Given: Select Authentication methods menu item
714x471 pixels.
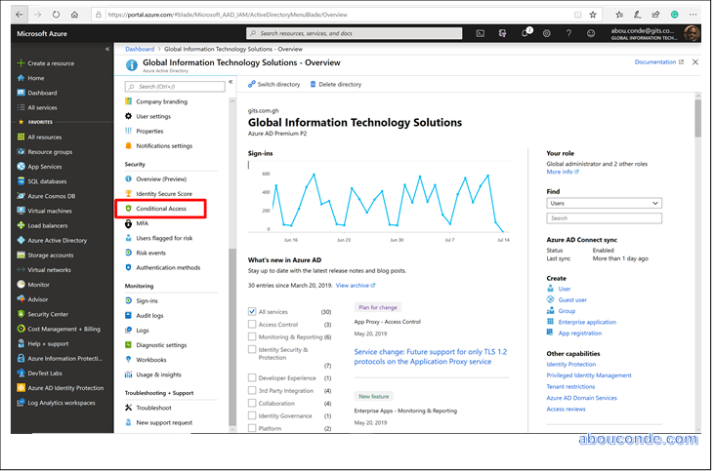Looking at the screenshot, I should coord(168,267).
